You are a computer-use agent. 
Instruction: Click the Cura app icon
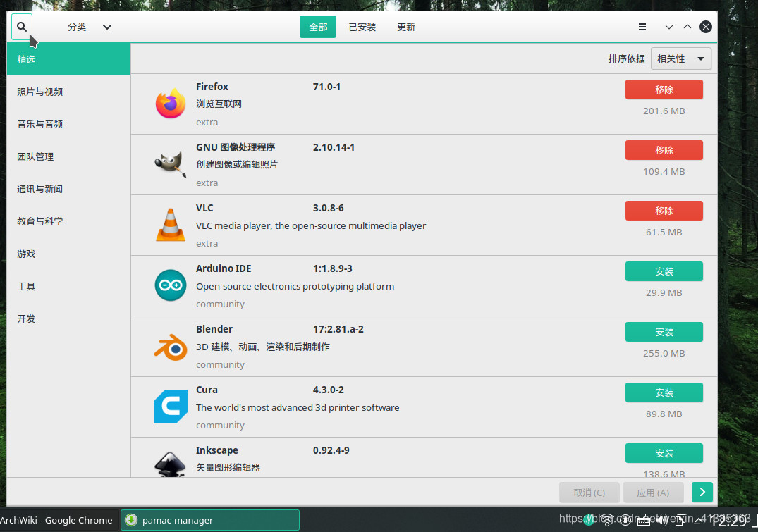click(x=170, y=407)
